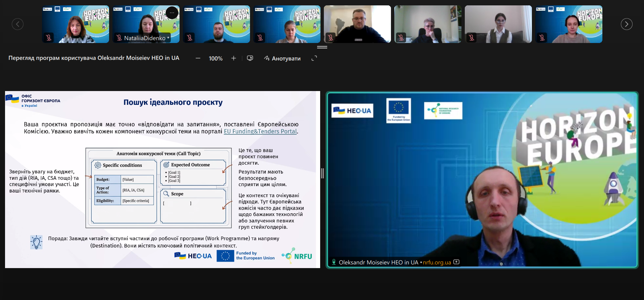Expand shared content to full screen
The width and height of the screenshot is (644, 300).
[x=314, y=58]
